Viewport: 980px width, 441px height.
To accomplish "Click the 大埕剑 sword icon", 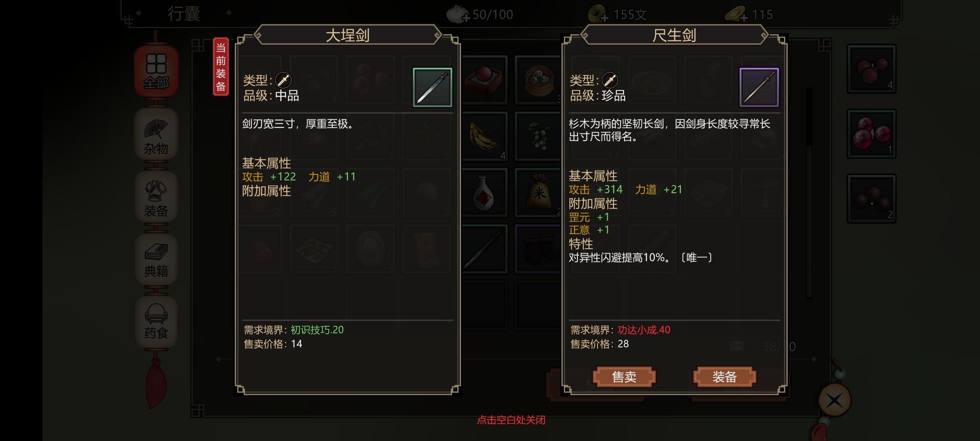I will 432,87.
